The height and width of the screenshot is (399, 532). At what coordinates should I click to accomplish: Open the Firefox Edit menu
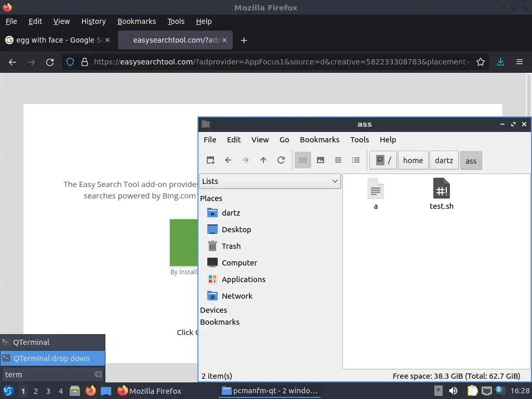click(35, 21)
